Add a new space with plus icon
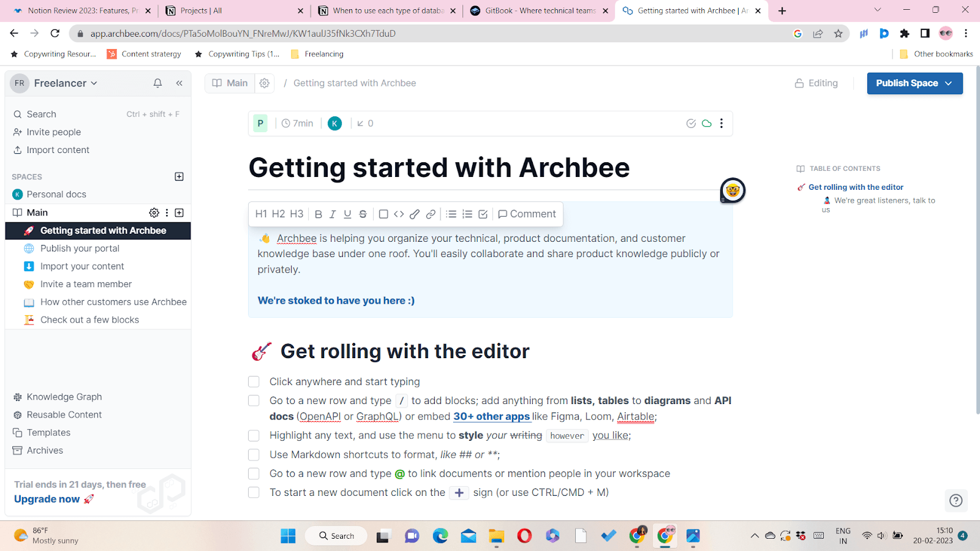Screen dimensions: 980x551 [179, 177]
